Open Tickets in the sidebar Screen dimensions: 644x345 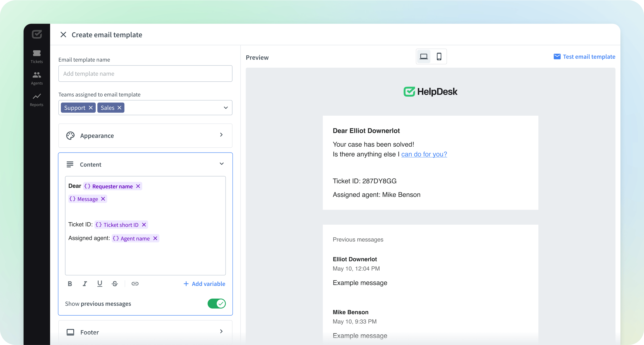click(37, 56)
